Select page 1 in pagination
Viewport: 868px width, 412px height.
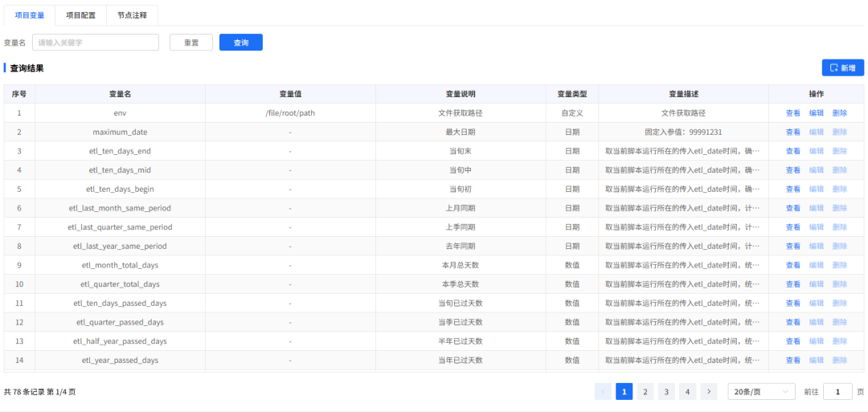[x=624, y=392]
